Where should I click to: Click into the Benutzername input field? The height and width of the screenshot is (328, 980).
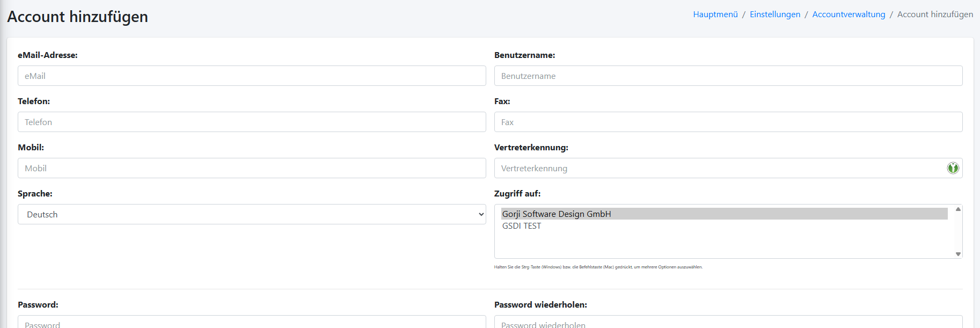coord(728,76)
